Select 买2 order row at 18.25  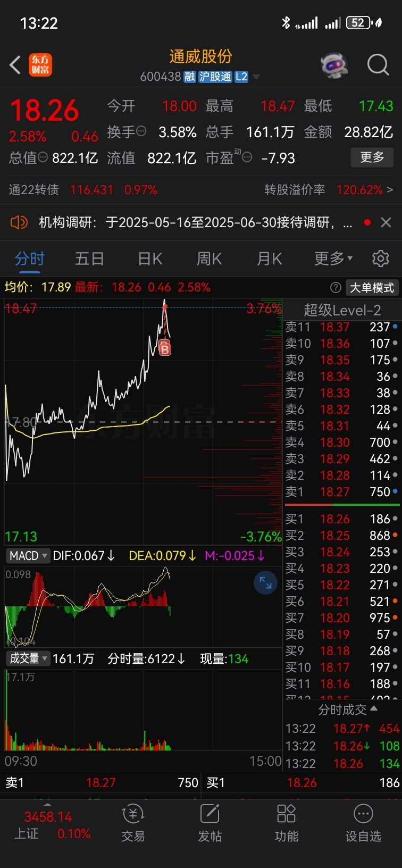(342, 536)
